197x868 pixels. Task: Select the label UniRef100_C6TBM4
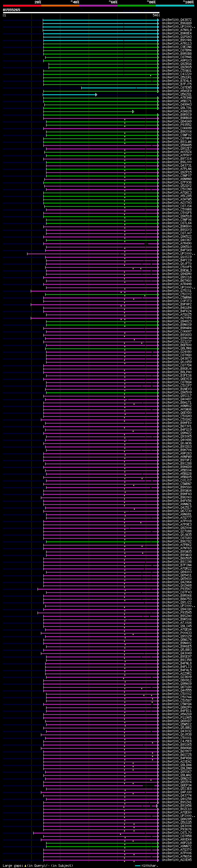177,50
